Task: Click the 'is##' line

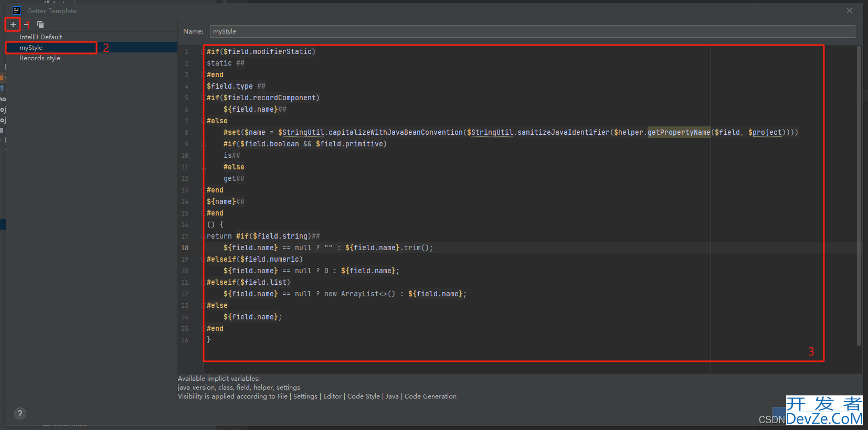Action: coord(232,155)
